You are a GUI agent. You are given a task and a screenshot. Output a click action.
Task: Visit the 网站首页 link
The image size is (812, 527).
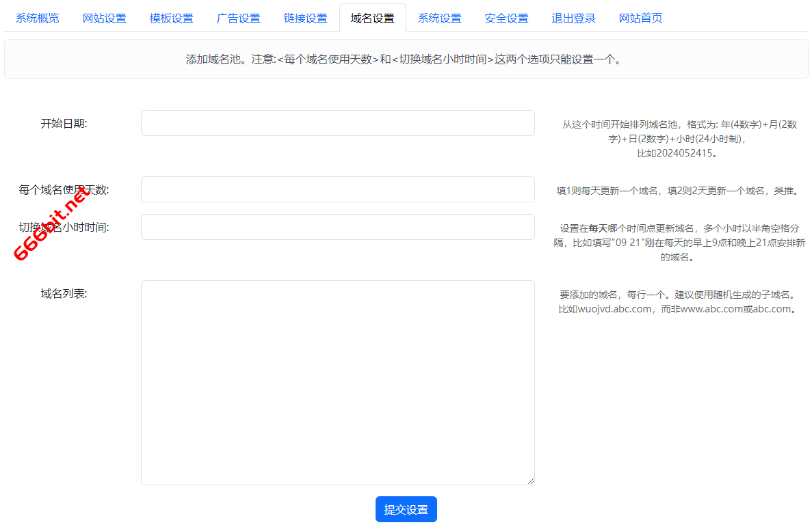click(x=640, y=18)
